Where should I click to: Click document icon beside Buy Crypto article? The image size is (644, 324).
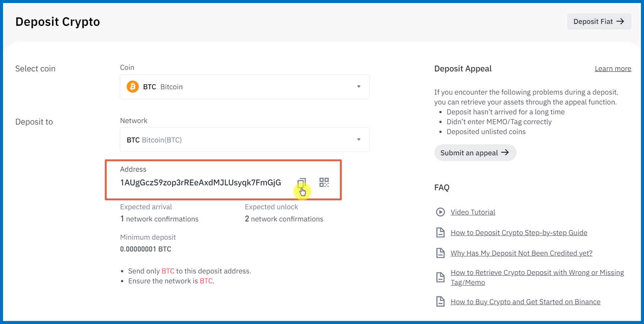click(440, 302)
